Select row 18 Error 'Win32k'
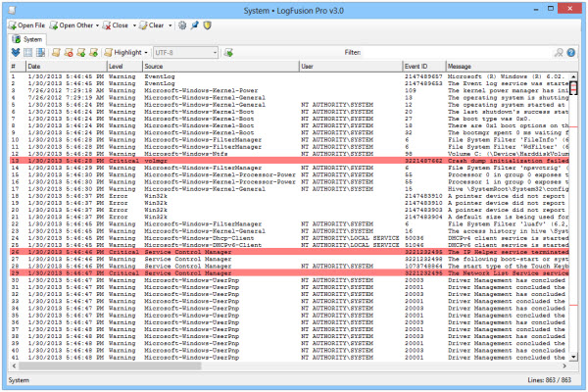The image size is (588, 392). click(x=289, y=196)
